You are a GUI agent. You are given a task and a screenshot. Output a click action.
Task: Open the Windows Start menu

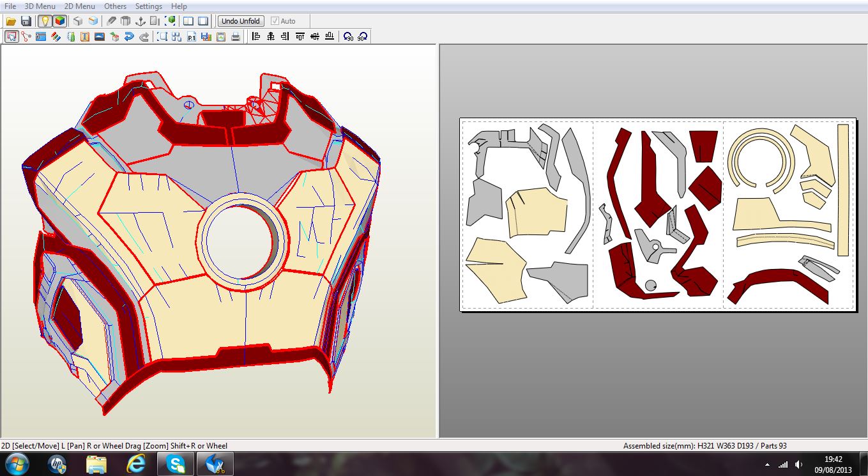click(x=17, y=464)
